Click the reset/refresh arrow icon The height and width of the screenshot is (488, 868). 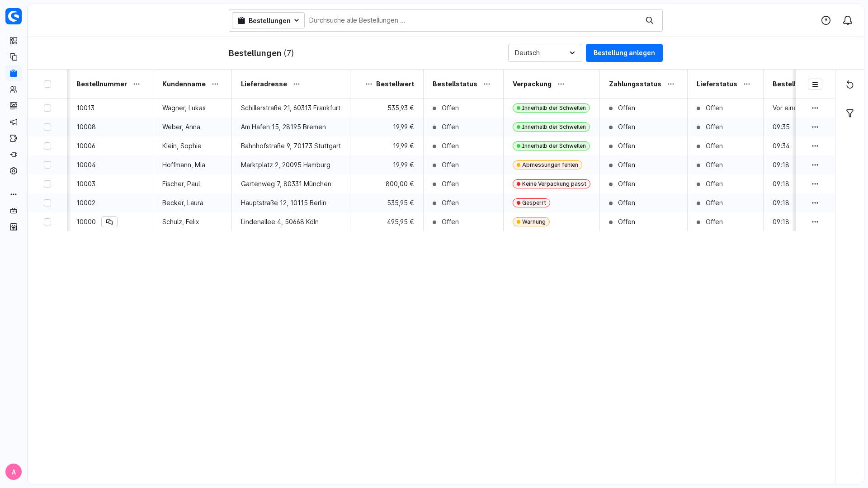tap(850, 84)
